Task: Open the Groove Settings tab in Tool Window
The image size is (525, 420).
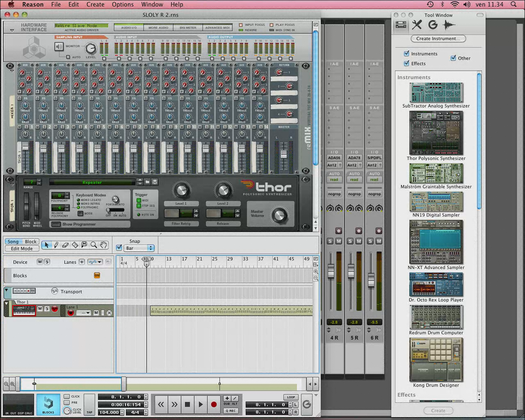Action: coord(433,25)
